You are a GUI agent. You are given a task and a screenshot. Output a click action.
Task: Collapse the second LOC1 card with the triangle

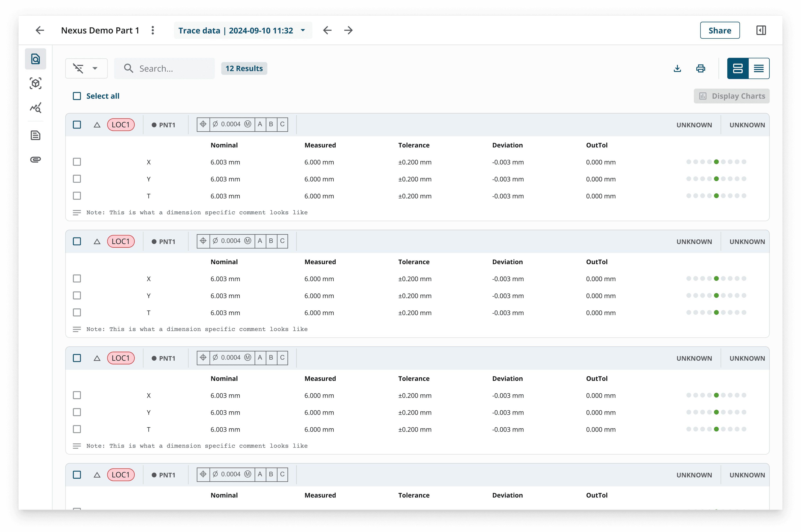coord(97,242)
